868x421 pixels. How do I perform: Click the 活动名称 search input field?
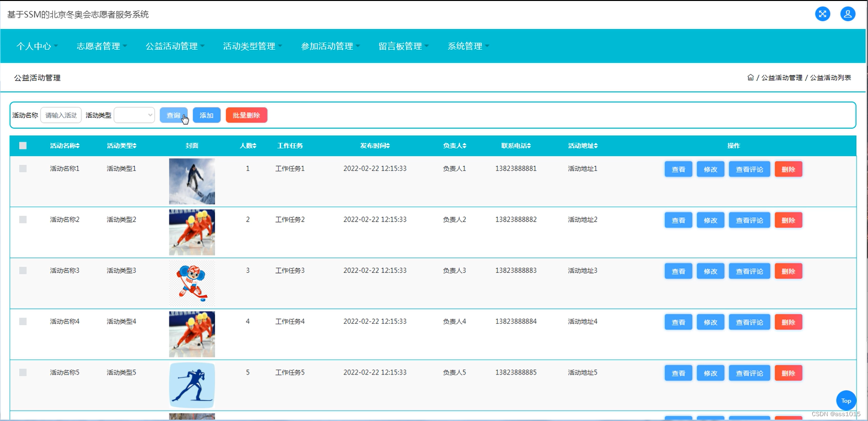[61, 115]
